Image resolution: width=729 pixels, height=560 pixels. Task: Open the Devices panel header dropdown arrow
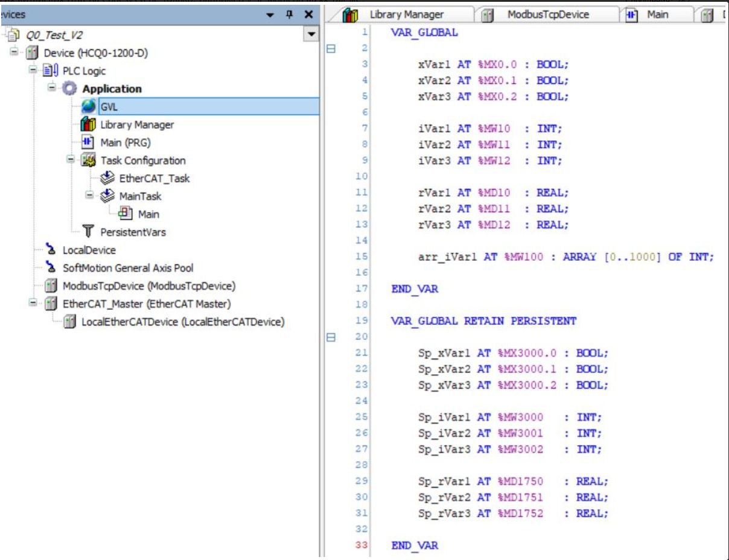[270, 15]
